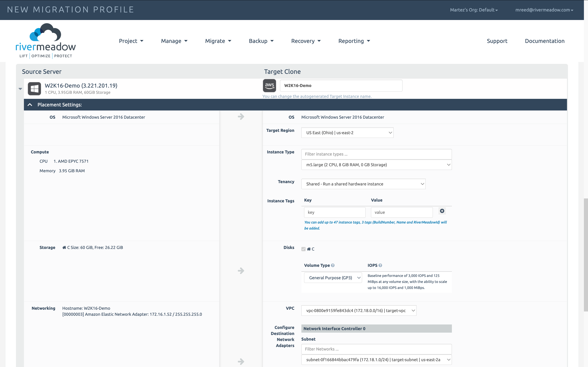Click the gray arrow icon beside OS row
Image resolution: width=588 pixels, height=367 pixels.
[x=241, y=117]
